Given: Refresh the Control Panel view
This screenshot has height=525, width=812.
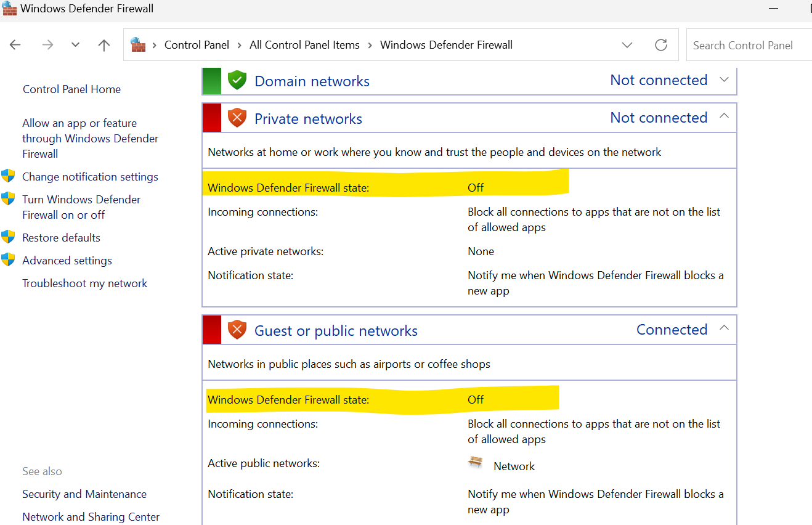Looking at the screenshot, I should (661, 45).
